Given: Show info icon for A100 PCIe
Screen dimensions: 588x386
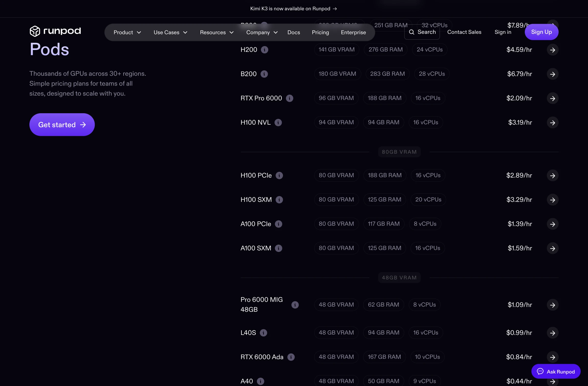Looking at the screenshot, I should pyautogui.click(x=278, y=224).
